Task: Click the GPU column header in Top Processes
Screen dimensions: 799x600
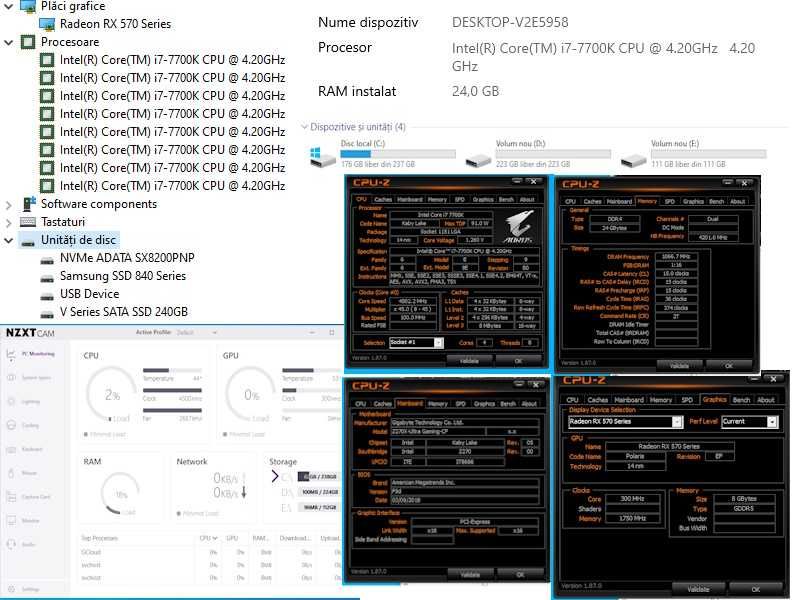Action: [232, 538]
